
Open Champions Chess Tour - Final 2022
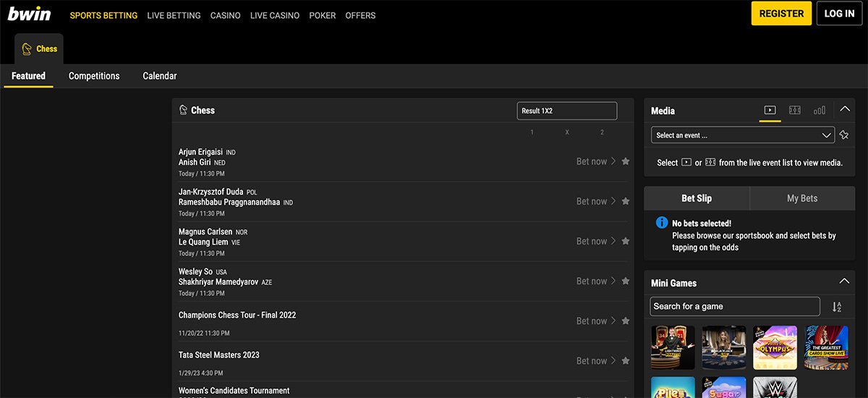[x=237, y=316]
